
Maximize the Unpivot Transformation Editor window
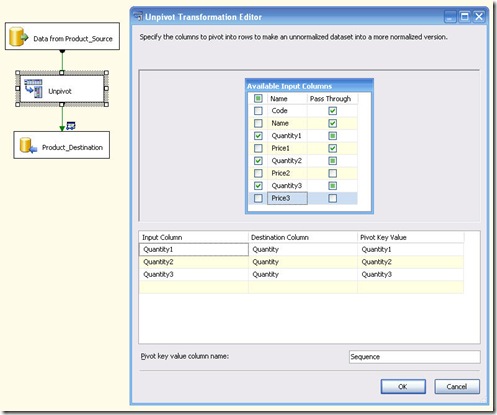point(464,17)
